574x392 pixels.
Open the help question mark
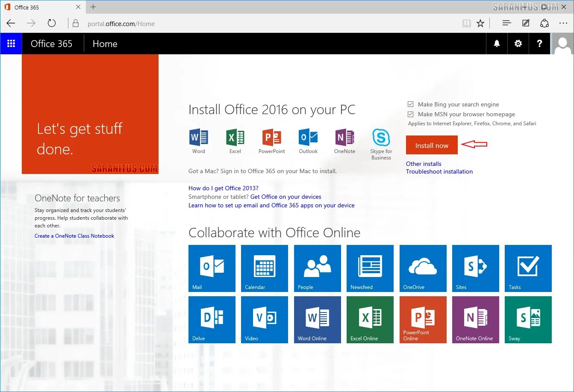(x=539, y=44)
